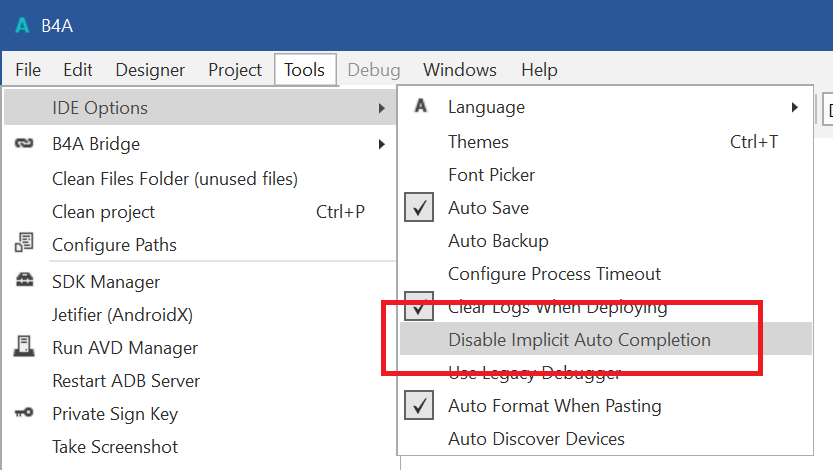Viewport: 833px width, 470px height.
Task: Click the SDK Manager icon
Action: click(x=24, y=281)
